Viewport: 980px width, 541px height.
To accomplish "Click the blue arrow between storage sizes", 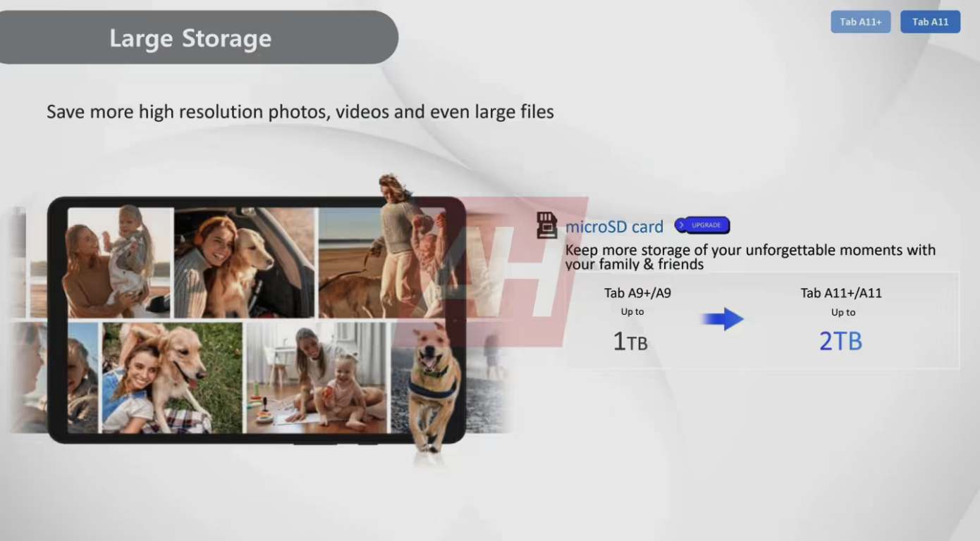I will [x=723, y=319].
